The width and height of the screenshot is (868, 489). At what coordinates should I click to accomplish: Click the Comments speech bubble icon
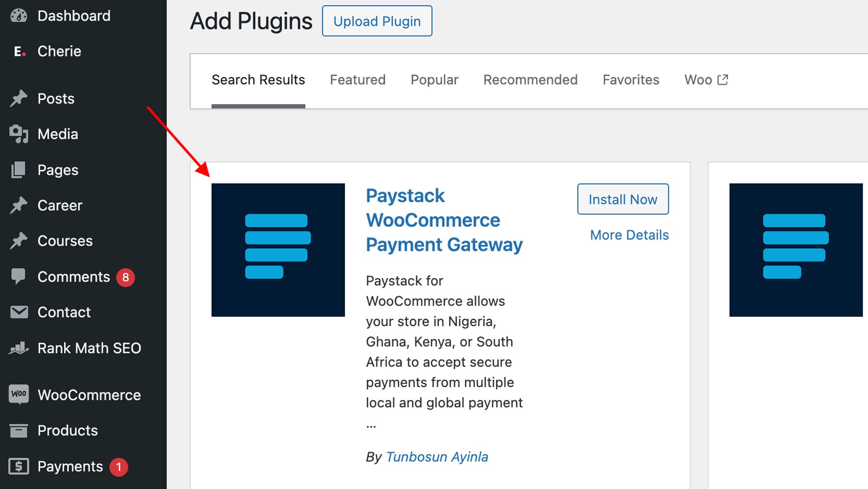pyautogui.click(x=18, y=276)
